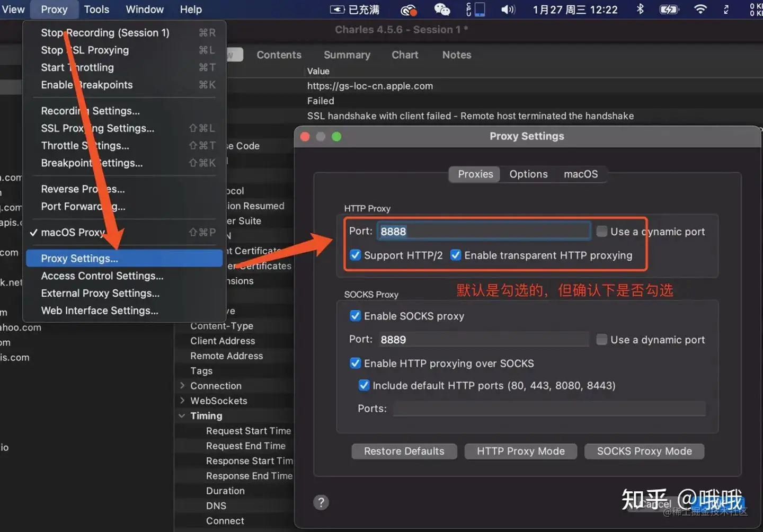
Task: Select Enable Breakpoints menu item
Action: (x=125, y=85)
